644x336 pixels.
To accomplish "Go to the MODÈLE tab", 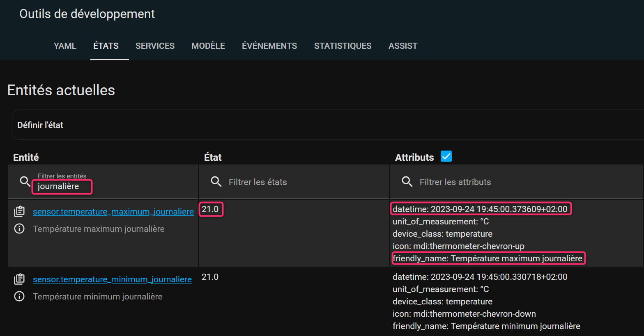I will (208, 46).
